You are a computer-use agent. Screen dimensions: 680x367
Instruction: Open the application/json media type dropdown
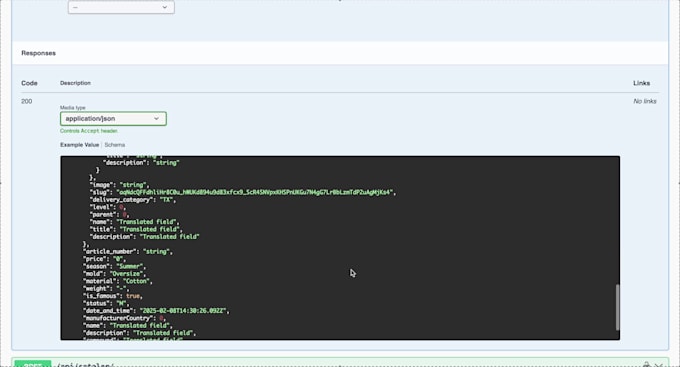113,118
